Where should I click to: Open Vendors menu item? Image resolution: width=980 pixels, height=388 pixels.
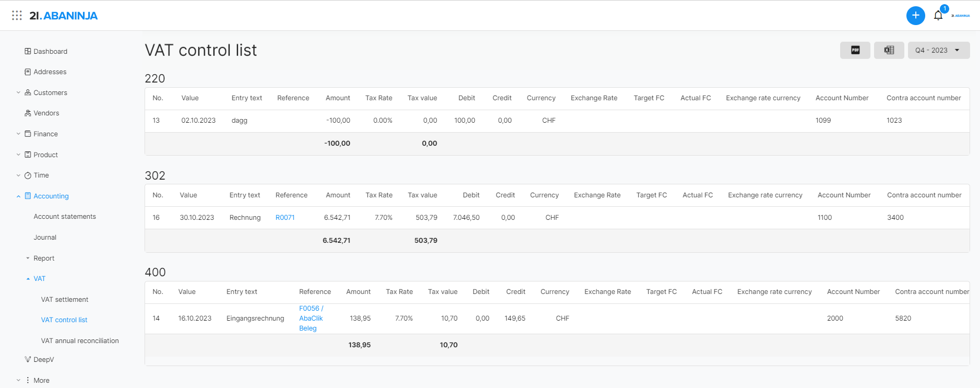click(x=46, y=113)
